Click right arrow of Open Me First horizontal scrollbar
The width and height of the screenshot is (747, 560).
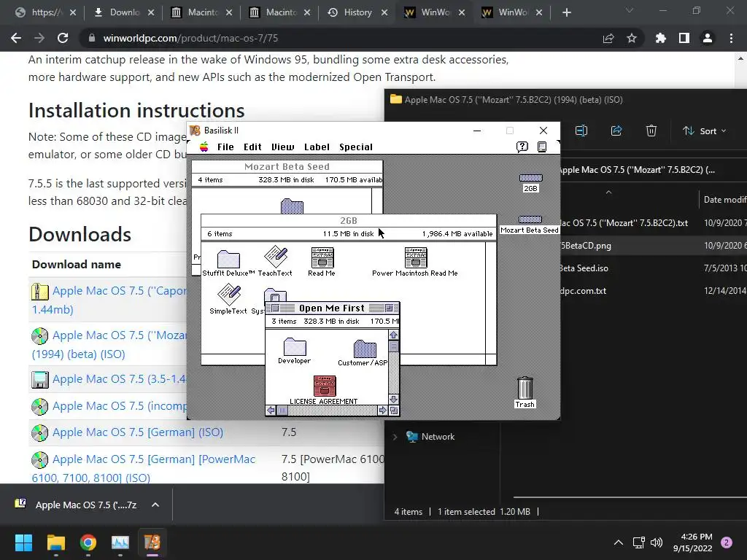[382, 410]
